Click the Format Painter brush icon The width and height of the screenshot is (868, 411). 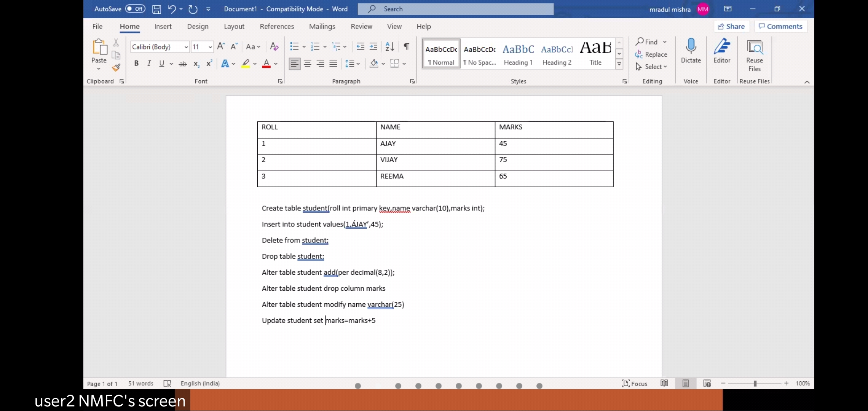click(x=116, y=68)
